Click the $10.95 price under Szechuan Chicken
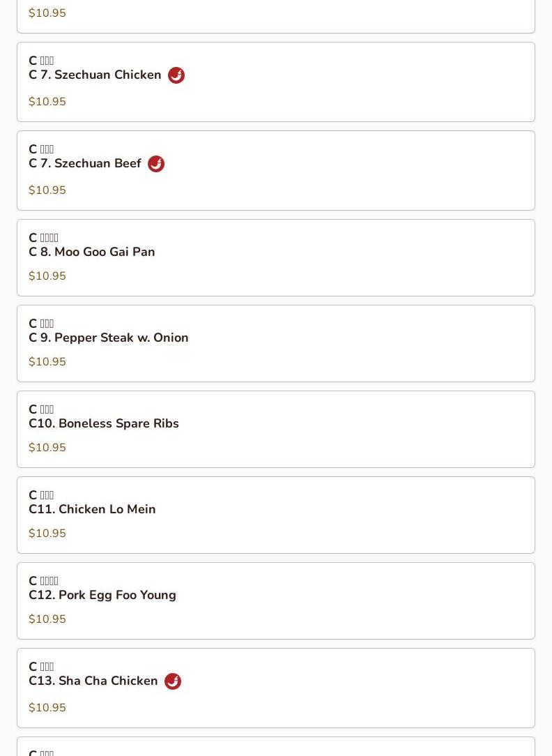 point(47,102)
